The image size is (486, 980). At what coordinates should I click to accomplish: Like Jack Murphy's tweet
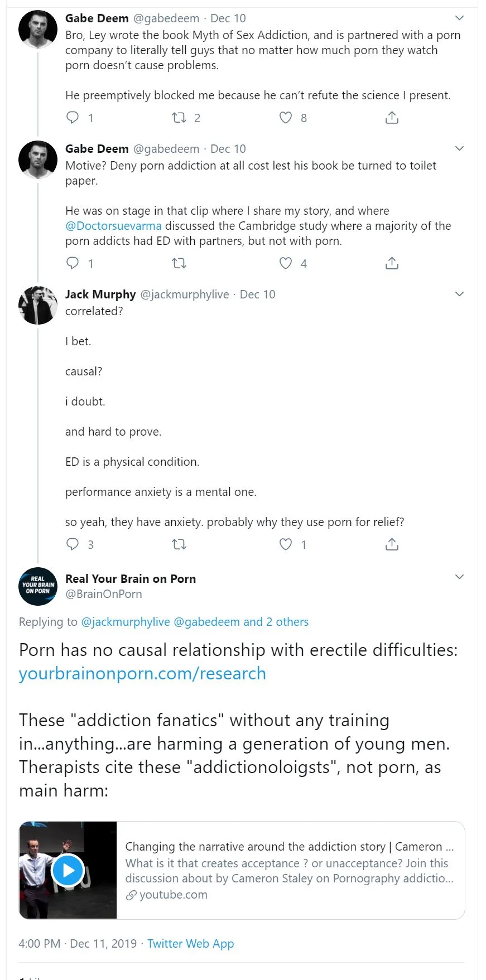point(286,544)
